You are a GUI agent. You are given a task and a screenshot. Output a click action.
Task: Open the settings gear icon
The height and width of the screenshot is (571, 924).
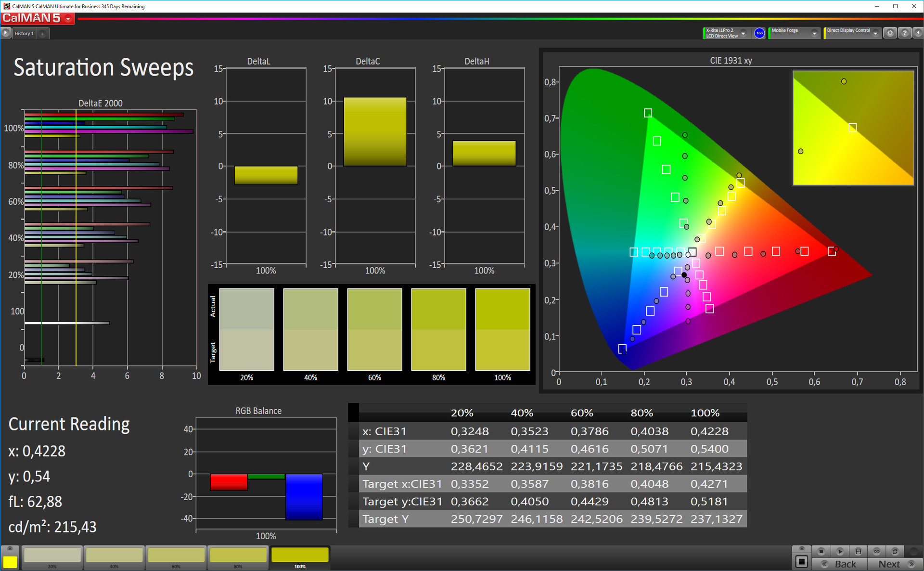pyautogui.click(x=890, y=33)
